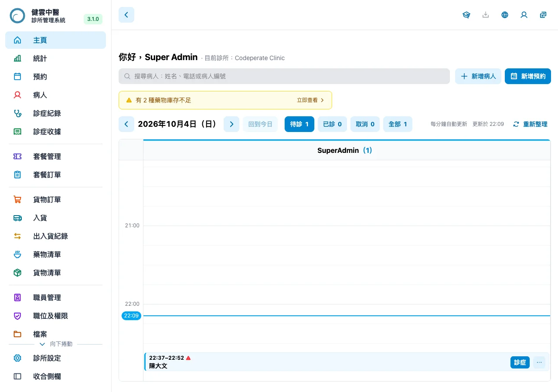This screenshot has height=392, width=558.
Task: Click the 新增預約 button
Action: 528,76
